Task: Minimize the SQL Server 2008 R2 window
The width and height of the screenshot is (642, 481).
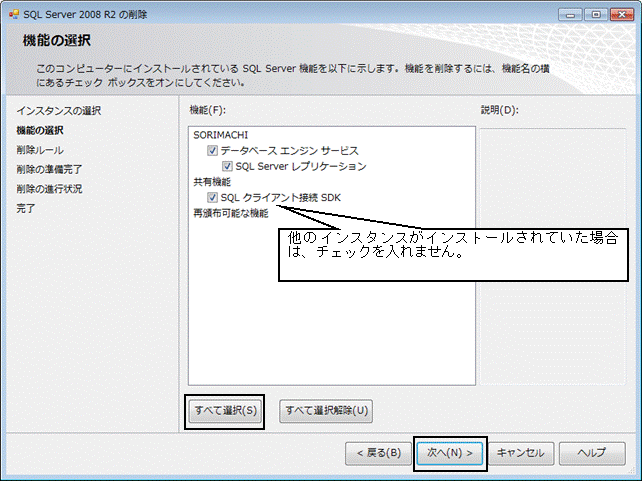Action: (x=570, y=15)
